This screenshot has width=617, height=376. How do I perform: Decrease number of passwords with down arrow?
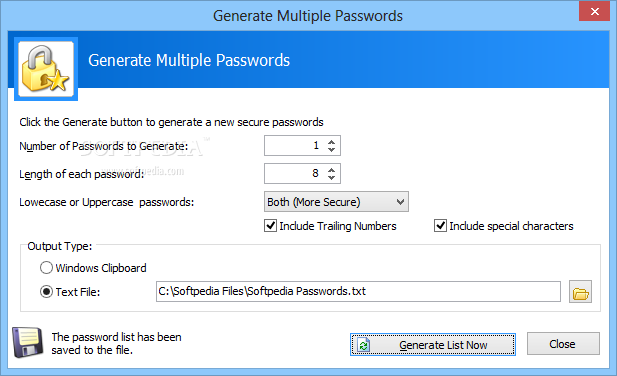pos(331,150)
